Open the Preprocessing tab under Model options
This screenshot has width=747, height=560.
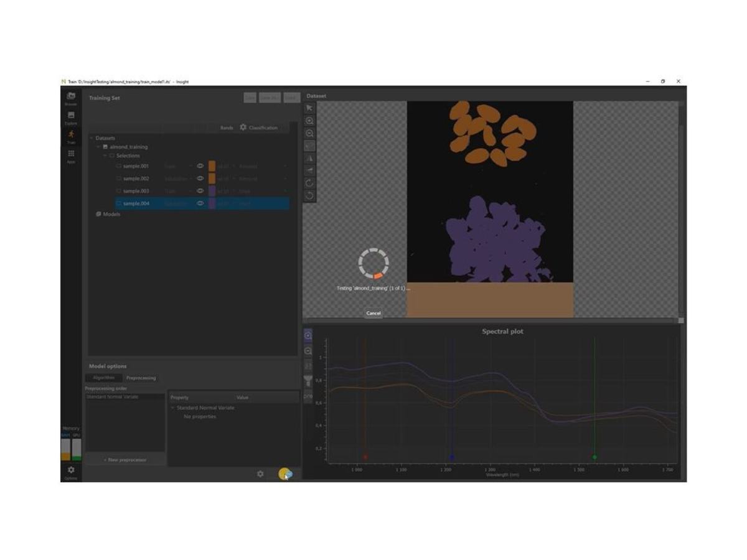(140, 378)
